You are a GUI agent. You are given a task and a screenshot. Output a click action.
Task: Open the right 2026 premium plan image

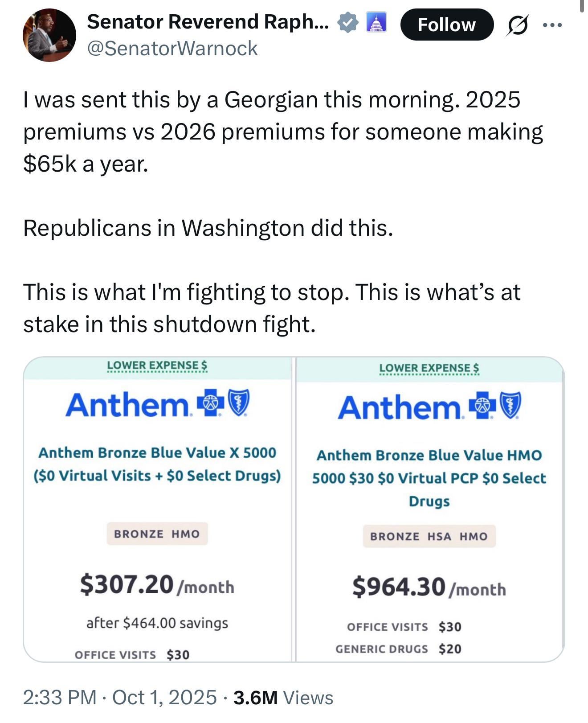point(429,508)
